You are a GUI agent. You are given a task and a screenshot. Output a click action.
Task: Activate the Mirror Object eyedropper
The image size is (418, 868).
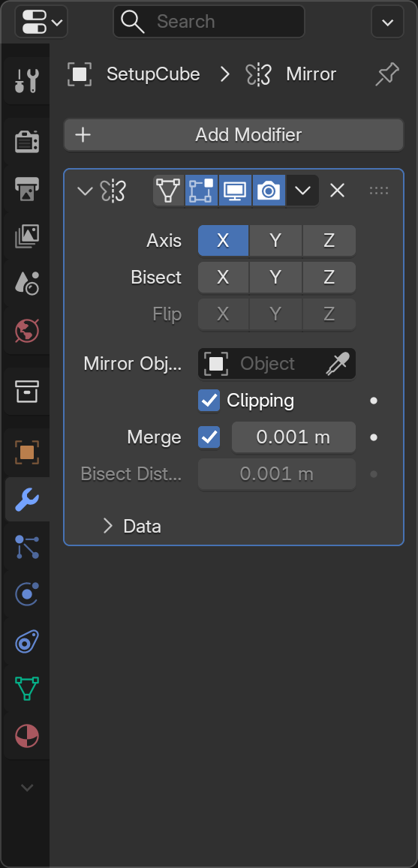[338, 364]
